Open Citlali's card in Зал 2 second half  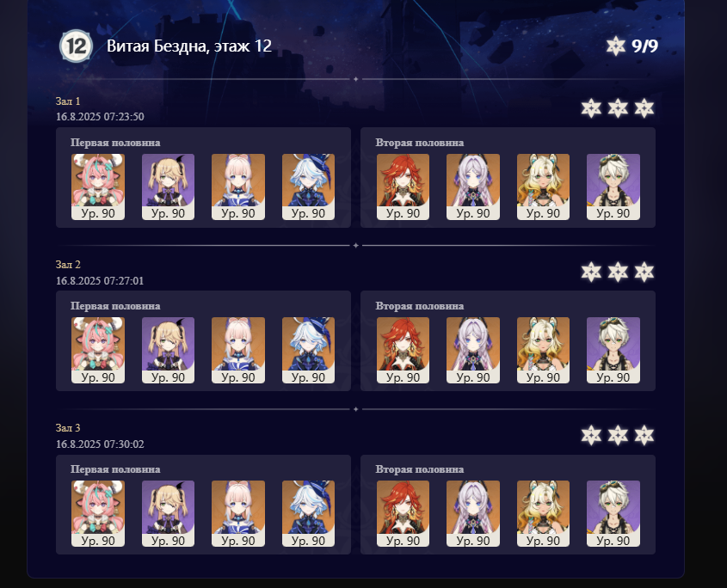[x=473, y=350]
